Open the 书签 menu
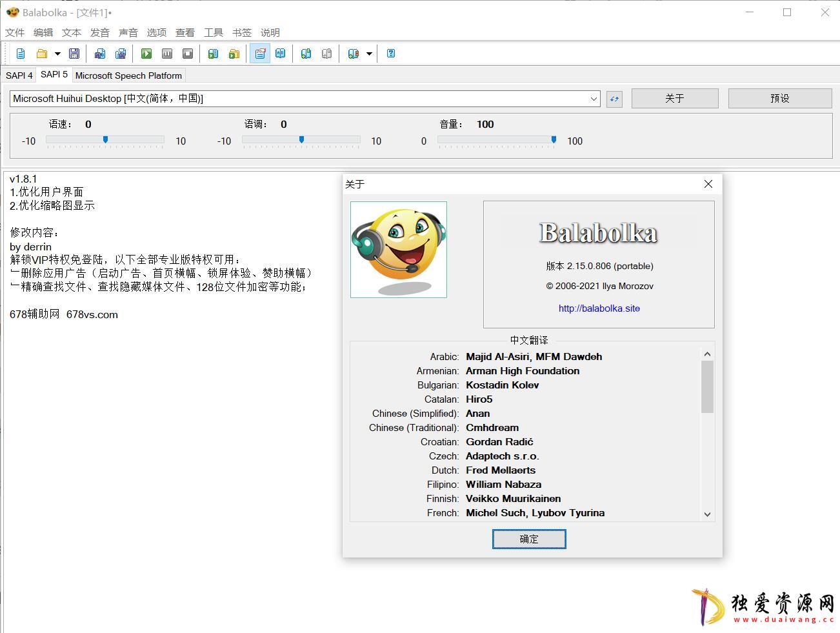The height and width of the screenshot is (633, 840). click(x=242, y=32)
